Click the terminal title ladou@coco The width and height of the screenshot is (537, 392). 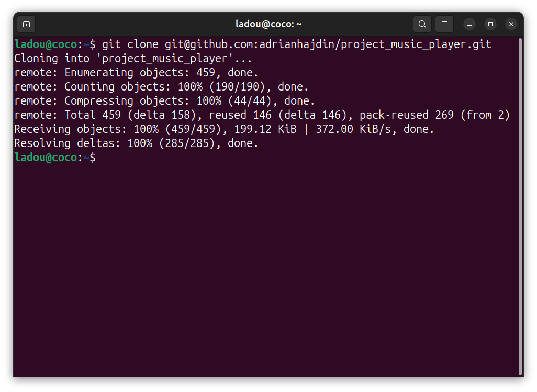coord(268,24)
